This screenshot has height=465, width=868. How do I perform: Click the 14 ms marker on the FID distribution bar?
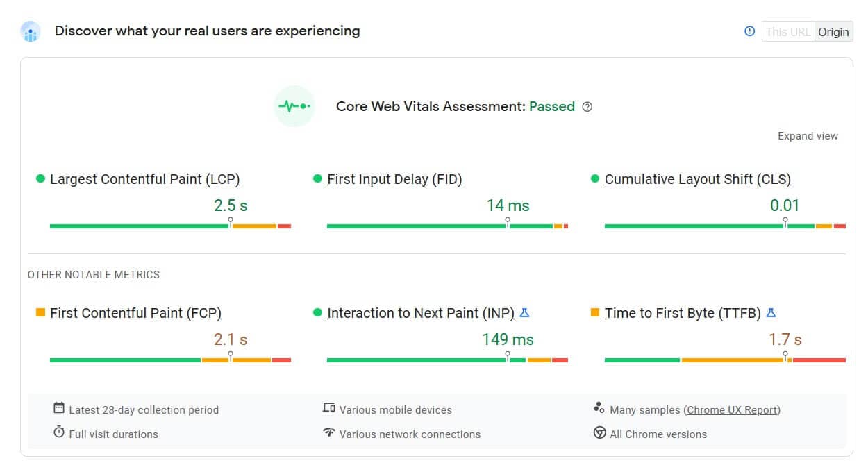508,221
